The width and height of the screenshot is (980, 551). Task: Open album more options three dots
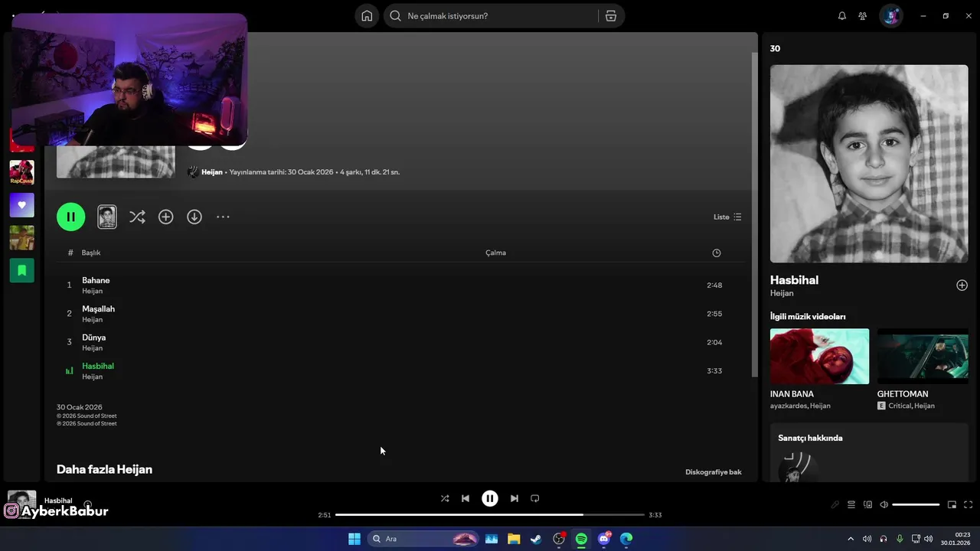pyautogui.click(x=223, y=217)
